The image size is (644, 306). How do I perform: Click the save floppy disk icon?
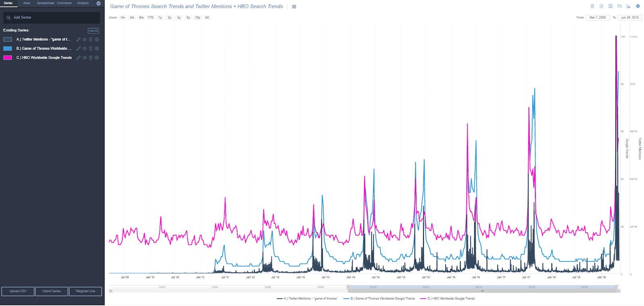pyautogui.click(x=610, y=6)
